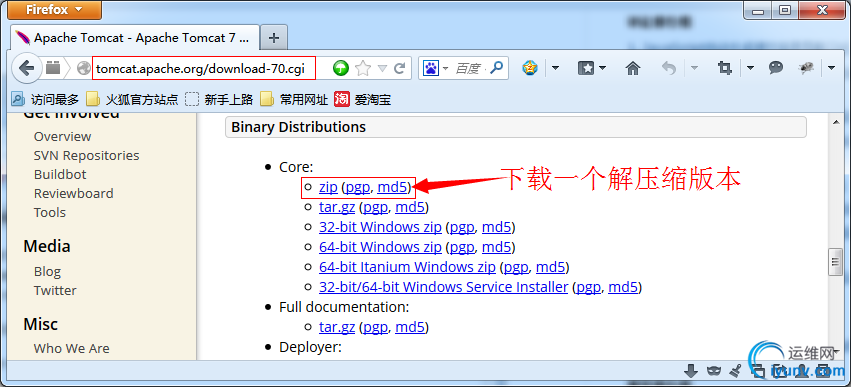Click the URL address field
This screenshot has width=851, height=387.
pyautogui.click(x=204, y=68)
